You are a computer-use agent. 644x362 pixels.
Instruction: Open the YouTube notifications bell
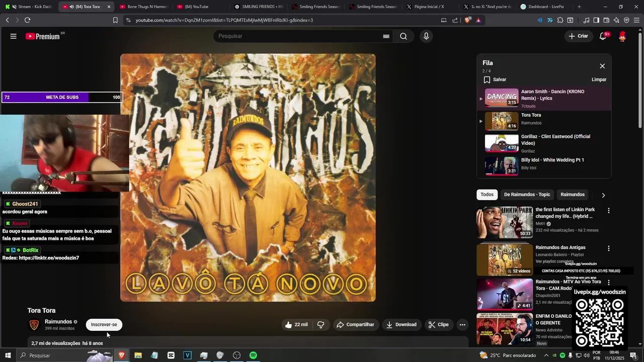(603, 36)
